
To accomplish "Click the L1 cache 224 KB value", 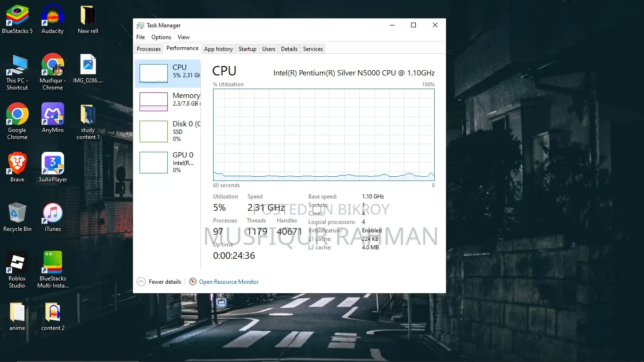I will (x=370, y=239).
